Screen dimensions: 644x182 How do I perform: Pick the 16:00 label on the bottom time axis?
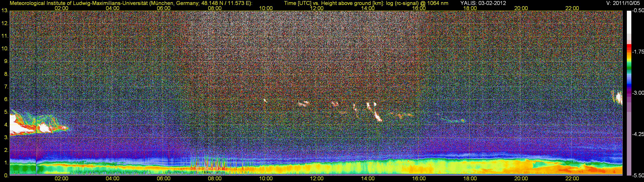tap(419, 179)
